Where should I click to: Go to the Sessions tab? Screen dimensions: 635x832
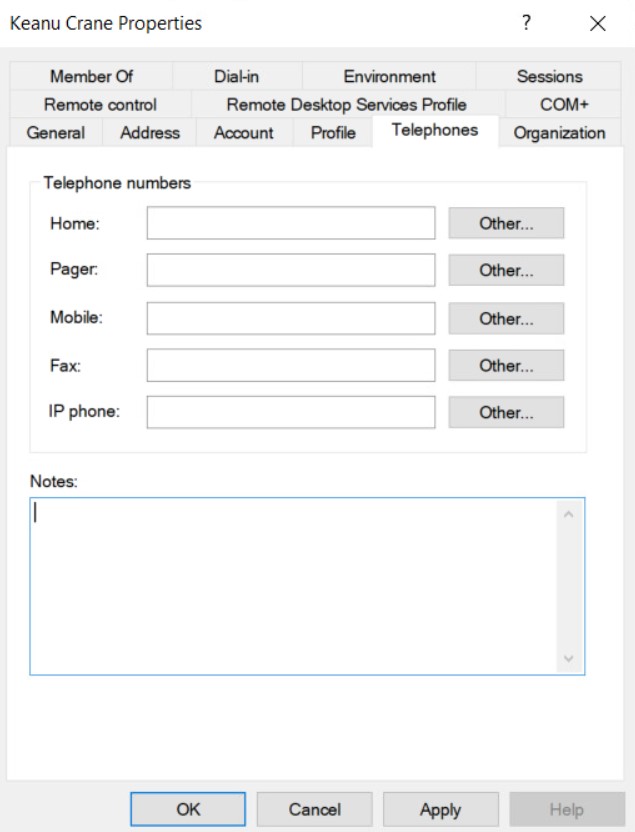click(549, 76)
